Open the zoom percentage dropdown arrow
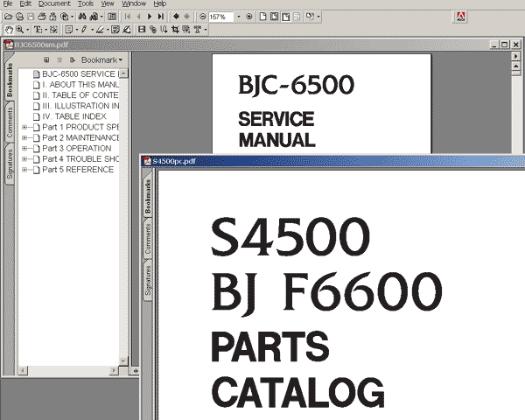The height and width of the screenshot is (420, 525). click(238, 17)
